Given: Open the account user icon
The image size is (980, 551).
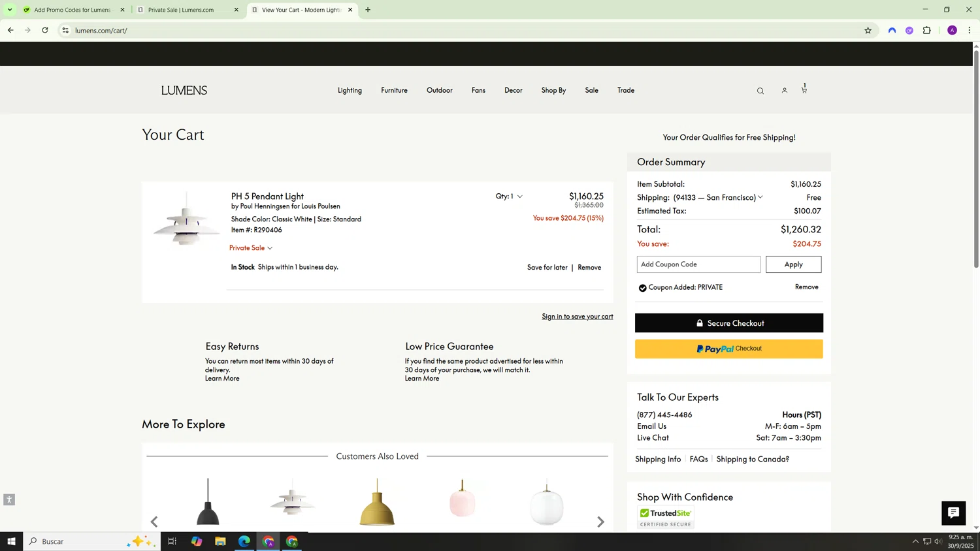Looking at the screenshot, I should (784, 91).
